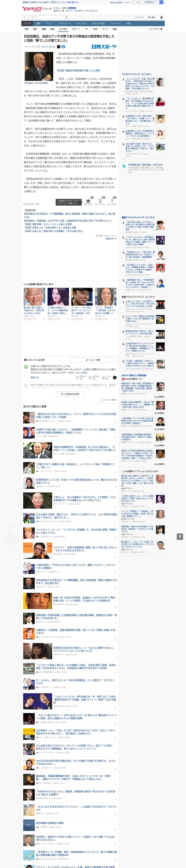The height and width of the screenshot is (868, 186).
Task: Open article GACKT 安易な金銭貸借に警鐘
Action: (x=85, y=549)
